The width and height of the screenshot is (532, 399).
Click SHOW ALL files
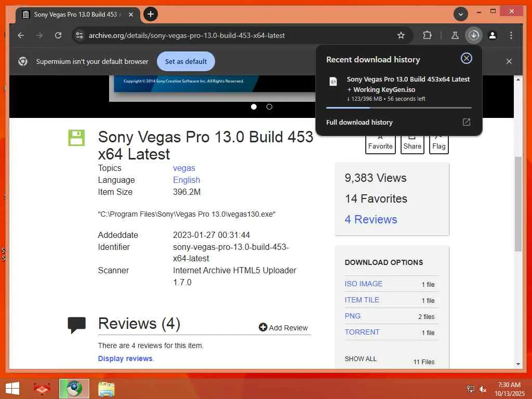coord(361,358)
